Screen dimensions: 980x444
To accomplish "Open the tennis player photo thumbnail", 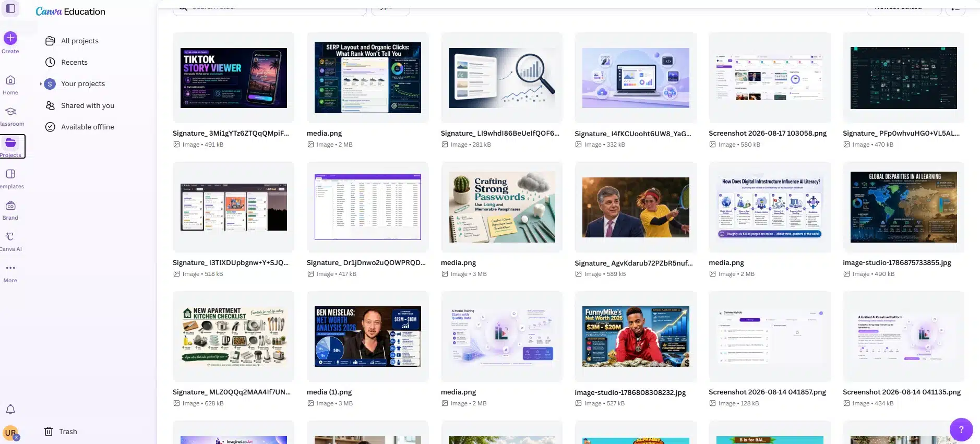I will (x=636, y=207).
